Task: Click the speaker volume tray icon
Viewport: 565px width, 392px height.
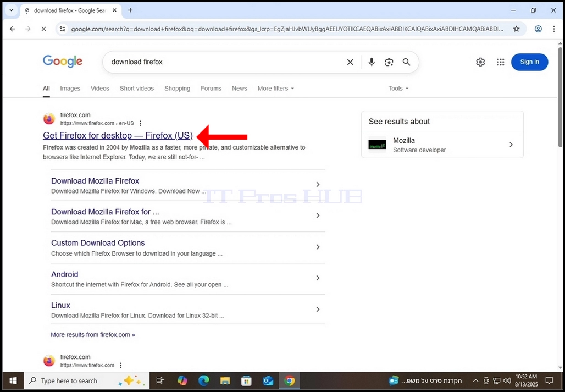Action: click(507, 381)
